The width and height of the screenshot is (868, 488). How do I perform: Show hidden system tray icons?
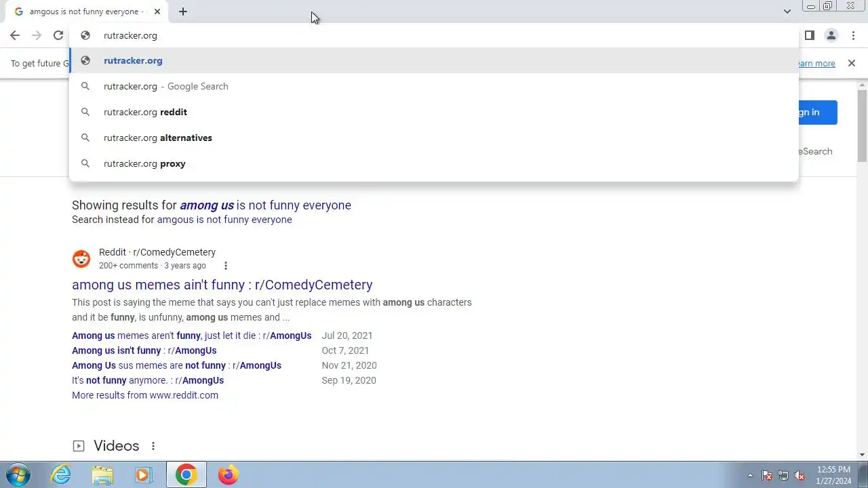click(x=750, y=475)
